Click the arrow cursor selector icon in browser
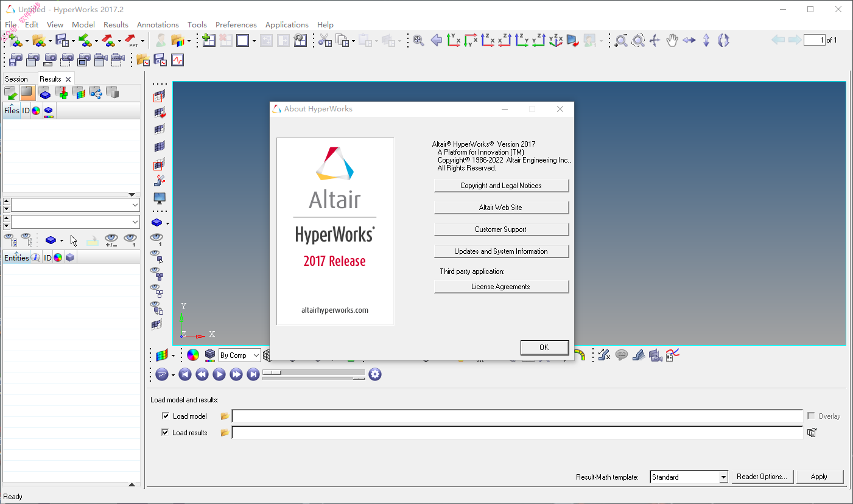853x504 pixels. (x=74, y=240)
